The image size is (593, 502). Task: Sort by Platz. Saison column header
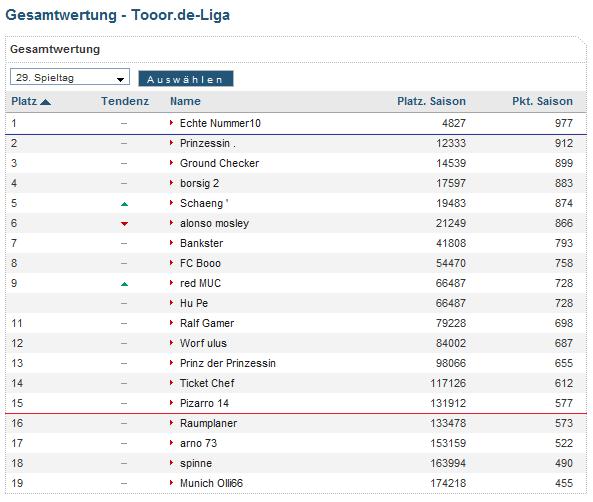click(431, 101)
